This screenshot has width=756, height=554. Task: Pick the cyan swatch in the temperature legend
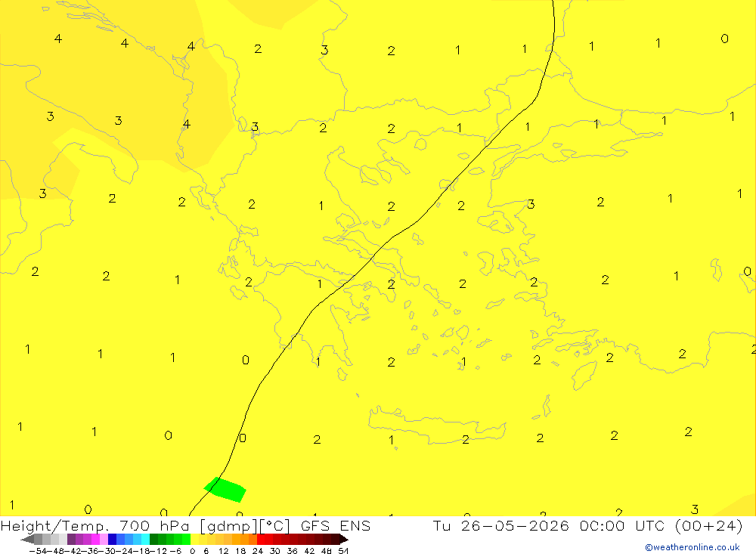coord(145,539)
